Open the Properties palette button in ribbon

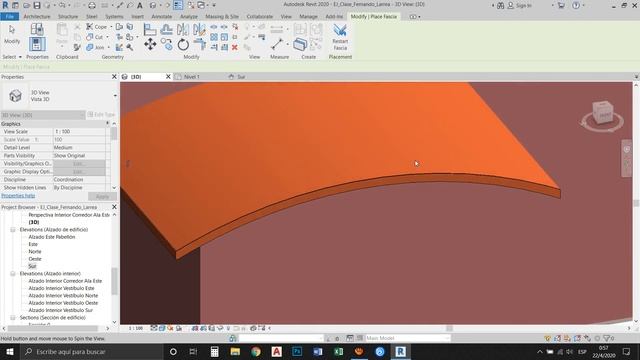point(37,44)
